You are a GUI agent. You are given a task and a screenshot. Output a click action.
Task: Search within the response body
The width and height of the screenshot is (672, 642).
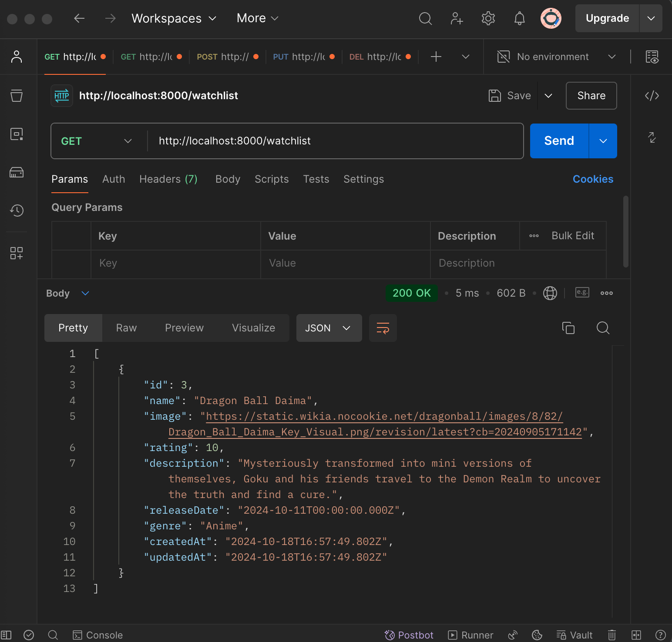click(603, 328)
